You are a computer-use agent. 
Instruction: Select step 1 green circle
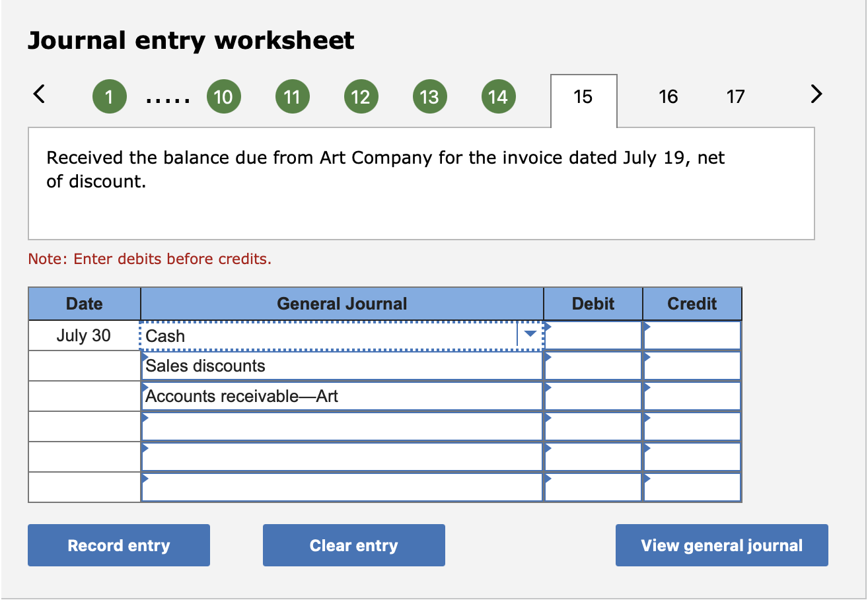point(109,96)
